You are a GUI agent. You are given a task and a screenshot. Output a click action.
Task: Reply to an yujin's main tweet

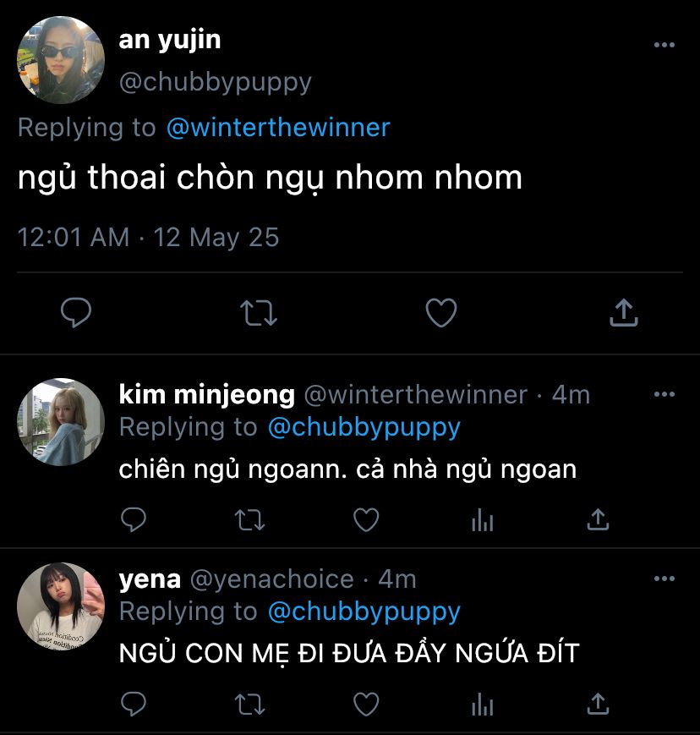pyautogui.click(x=76, y=313)
